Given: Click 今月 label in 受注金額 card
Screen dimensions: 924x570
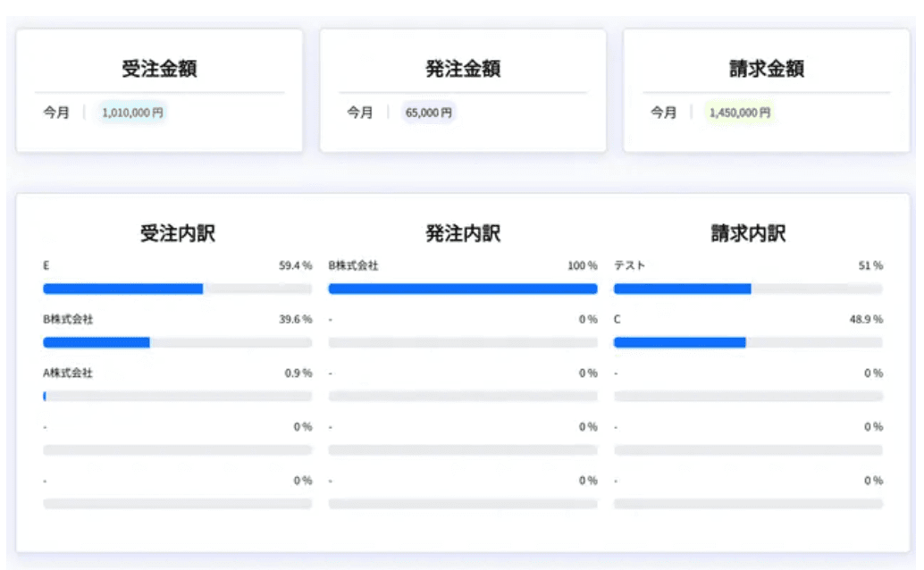Looking at the screenshot, I should click(x=56, y=113).
